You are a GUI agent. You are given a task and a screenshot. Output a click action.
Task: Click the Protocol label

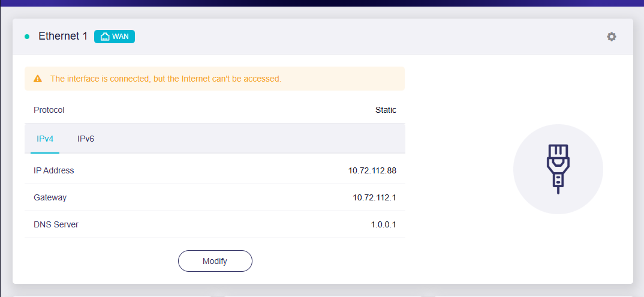pos(49,110)
